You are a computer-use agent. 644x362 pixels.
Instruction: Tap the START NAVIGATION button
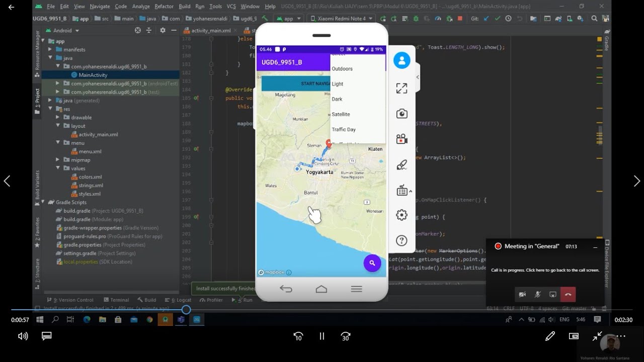[x=296, y=83]
